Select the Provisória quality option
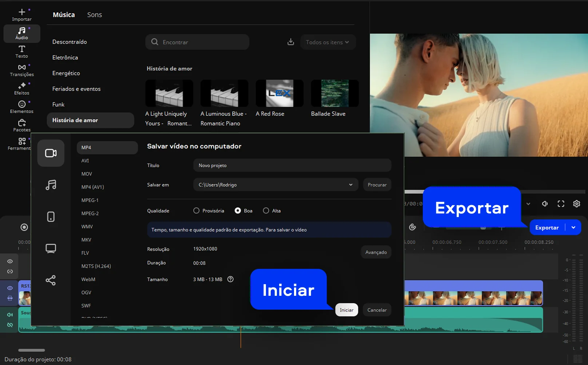This screenshot has height=365, width=588. [196, 211]
